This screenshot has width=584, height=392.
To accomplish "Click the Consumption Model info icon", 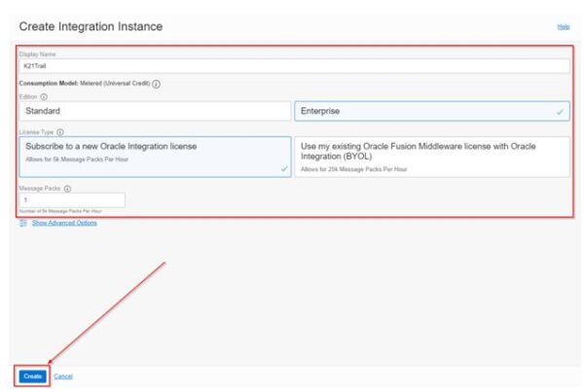I will tap(157, 84).
